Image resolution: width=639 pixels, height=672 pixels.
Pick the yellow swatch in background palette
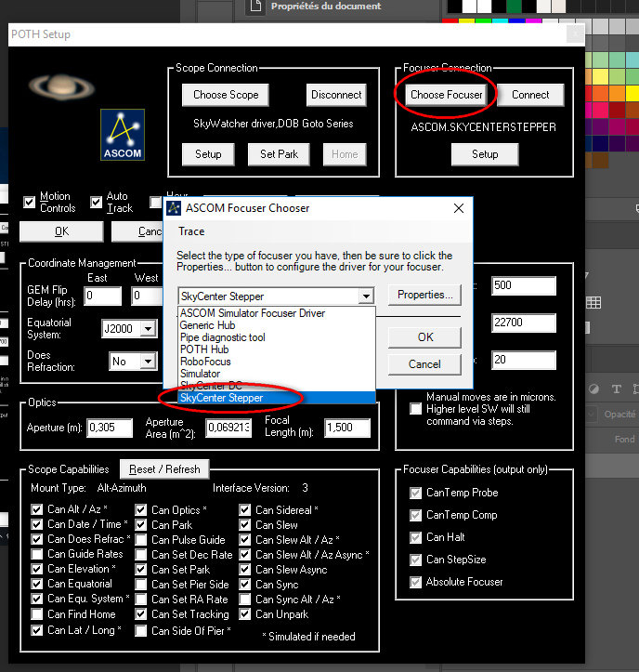coord(467,20)
